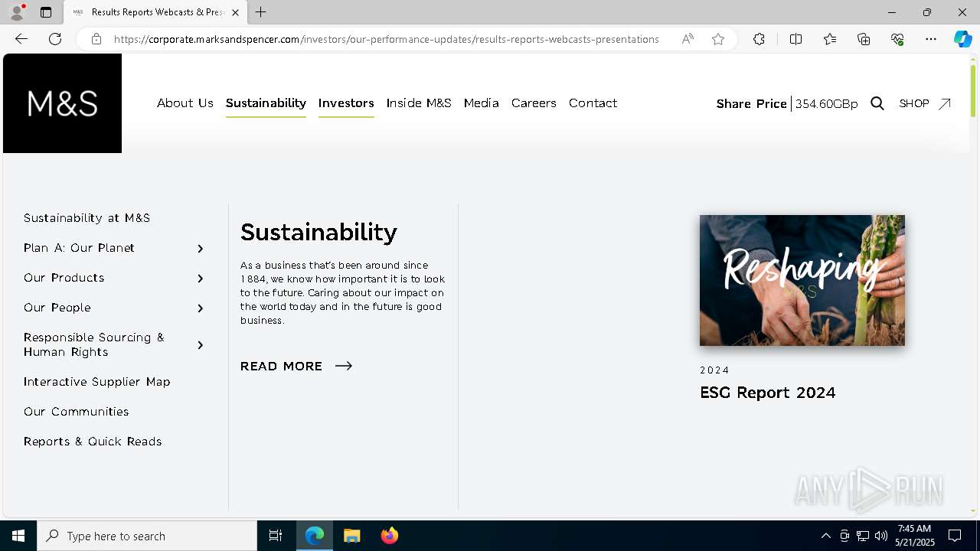Open the notifications center icon
The width and height of the screenshot is (980, 551).
(955, 536)
